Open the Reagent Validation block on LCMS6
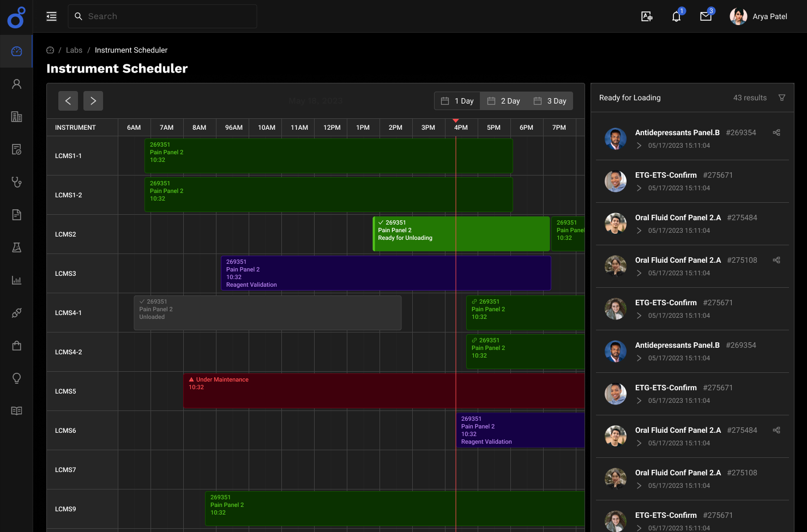The height and width of the screenshot is (532, 807). (x=520, y=430)
